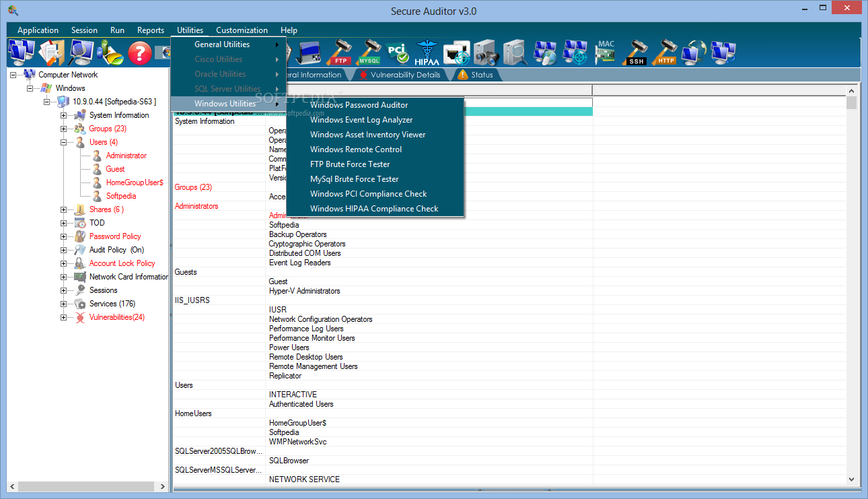Click the Shares icon in the tree
The height and width of the screenshot is (499, 868).
tap(79, 209)
